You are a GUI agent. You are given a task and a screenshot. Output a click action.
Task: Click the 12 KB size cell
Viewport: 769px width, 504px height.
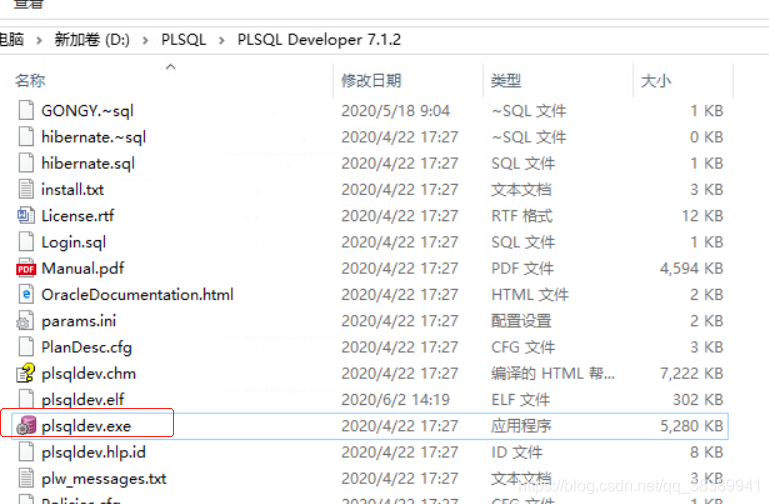point(702,216)
